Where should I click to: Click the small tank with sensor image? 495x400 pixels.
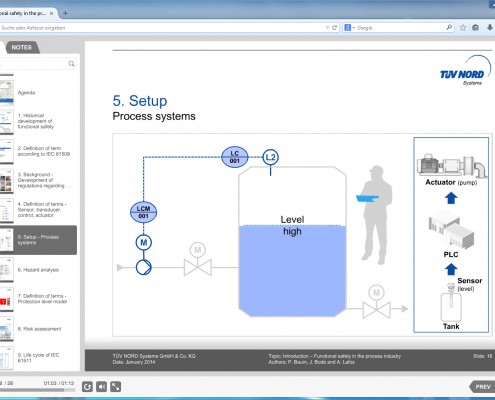451,302
